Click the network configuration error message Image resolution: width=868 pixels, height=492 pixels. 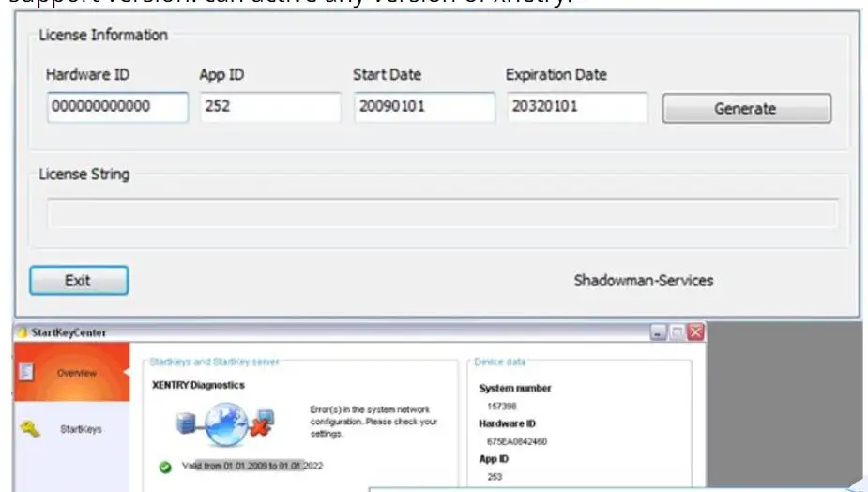point(373,422)
